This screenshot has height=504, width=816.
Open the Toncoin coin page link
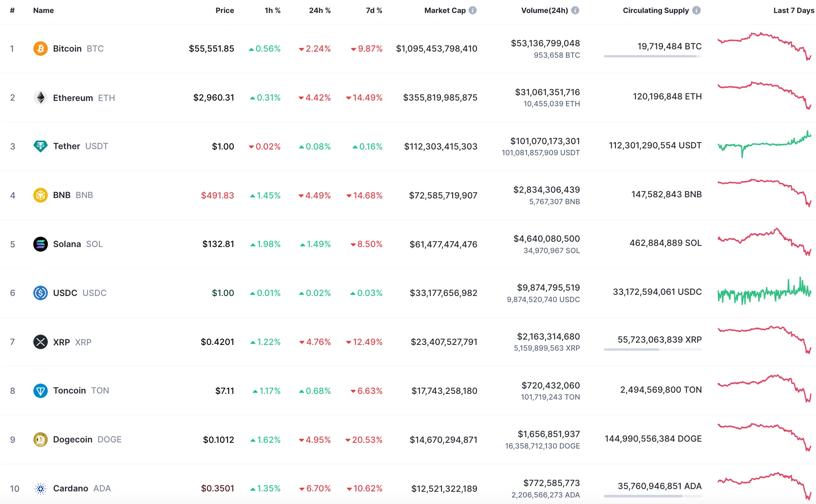click(x=69, y=390)
